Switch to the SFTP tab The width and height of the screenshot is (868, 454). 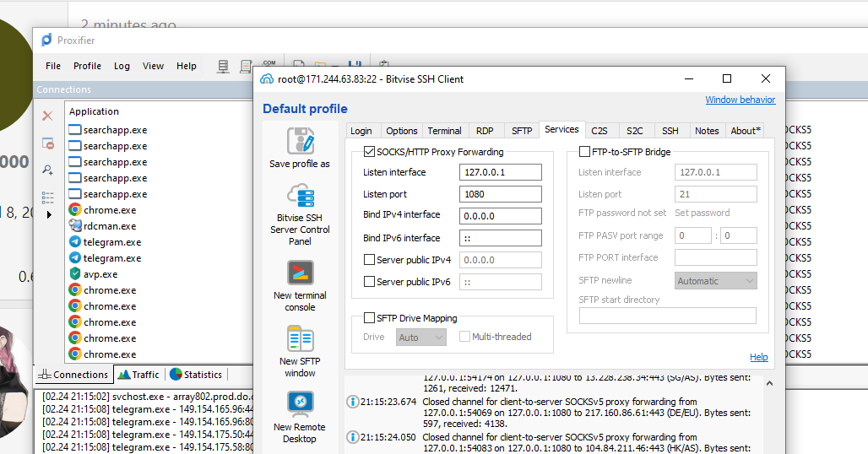pos(522,131)
